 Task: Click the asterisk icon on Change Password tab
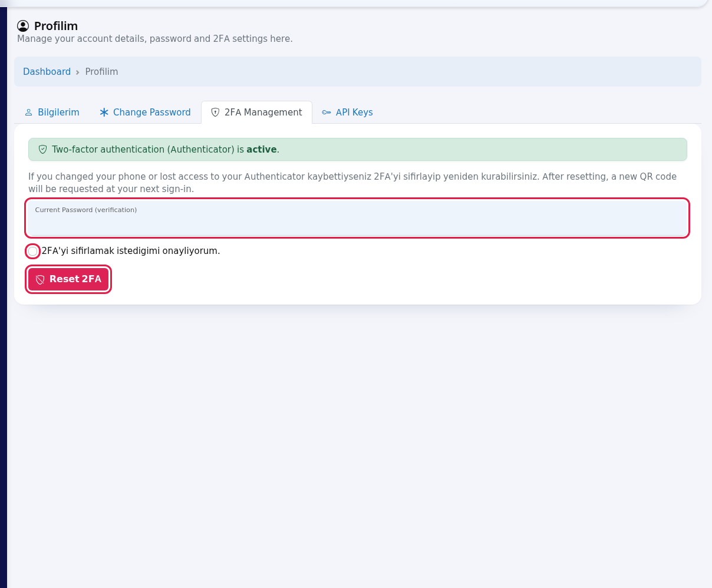[104, 112]
